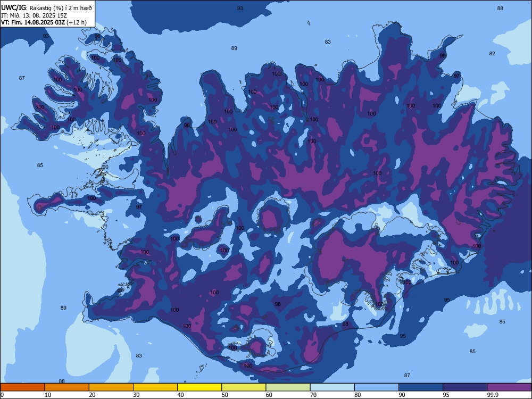
Task: Click the pale blue 70–80 legend swatch
Action: click(x=332, y=387)
